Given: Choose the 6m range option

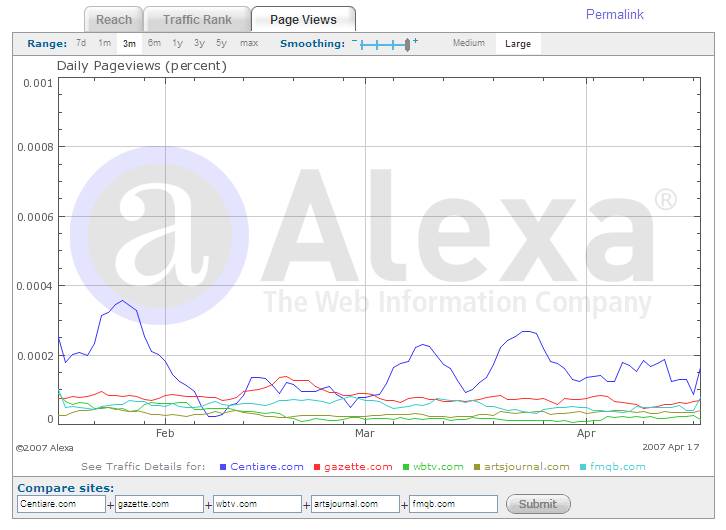Looking at the screenshot, I should click(154, 43).
